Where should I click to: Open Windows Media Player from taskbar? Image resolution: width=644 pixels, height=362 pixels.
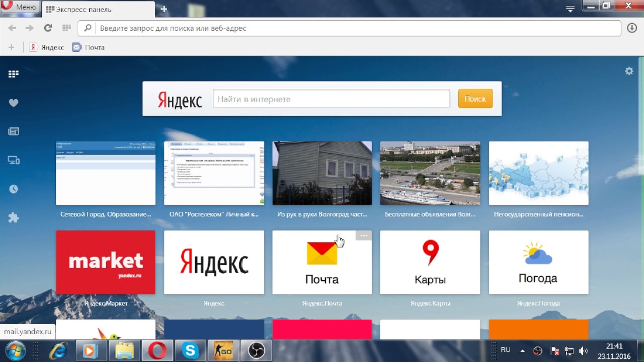pos(91,350)
